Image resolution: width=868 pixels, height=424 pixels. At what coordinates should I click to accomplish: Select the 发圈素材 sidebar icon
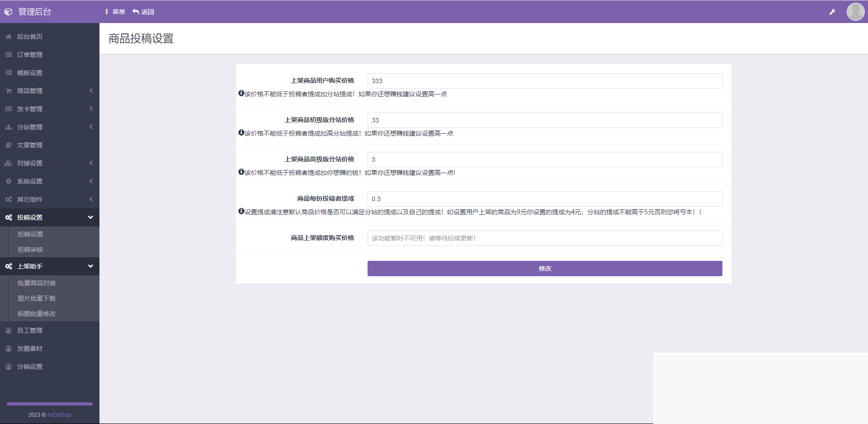point(8,348)
